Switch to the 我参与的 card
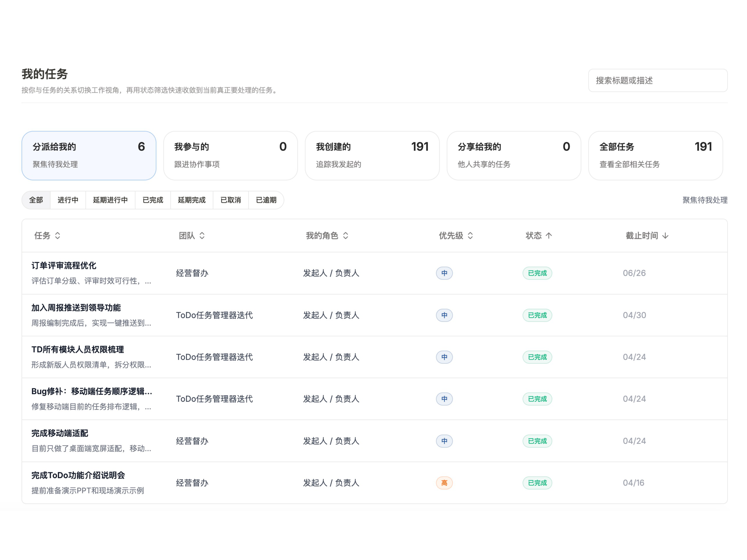The image size is (747, 560). pos(231,156)
